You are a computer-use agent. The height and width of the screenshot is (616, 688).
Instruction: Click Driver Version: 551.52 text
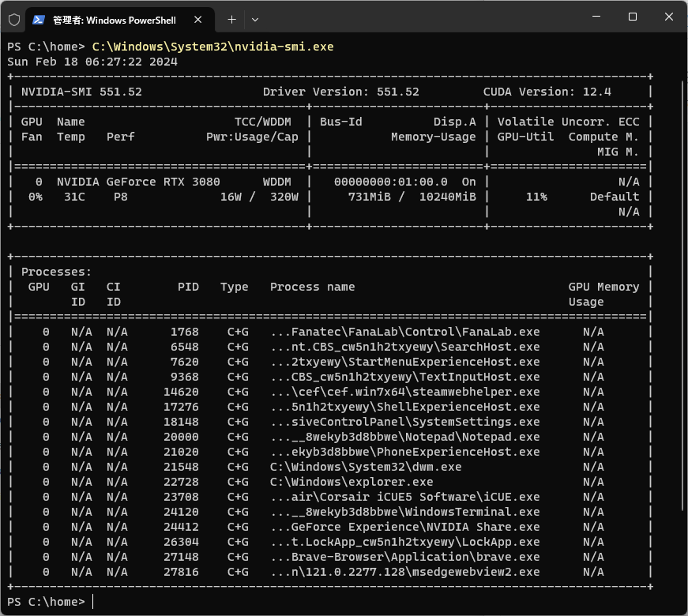[x=341, y=92]
